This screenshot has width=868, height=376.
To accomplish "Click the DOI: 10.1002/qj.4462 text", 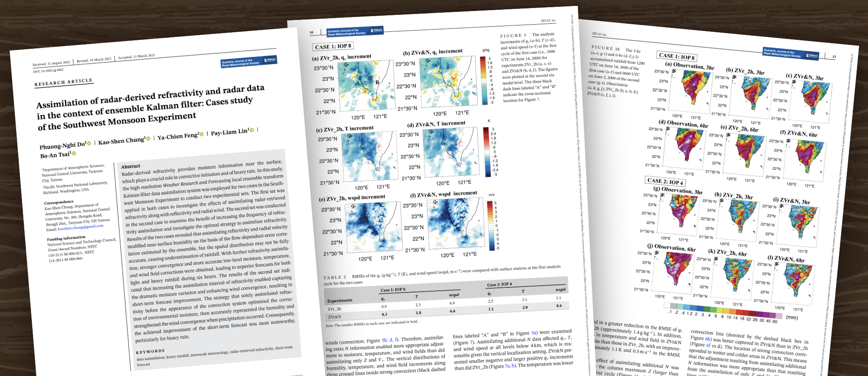I will pyautogui.click(x=48, y=70).
